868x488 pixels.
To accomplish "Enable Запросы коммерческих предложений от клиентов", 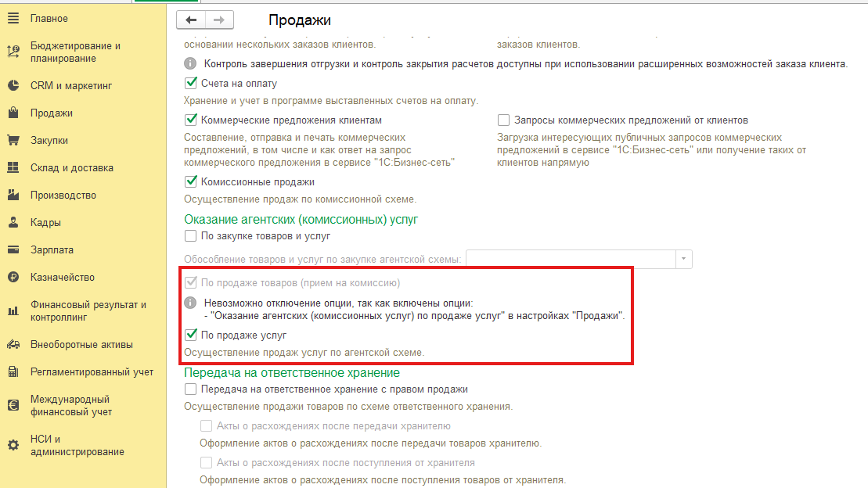I will pyautogui.click(x=503, y=119).
